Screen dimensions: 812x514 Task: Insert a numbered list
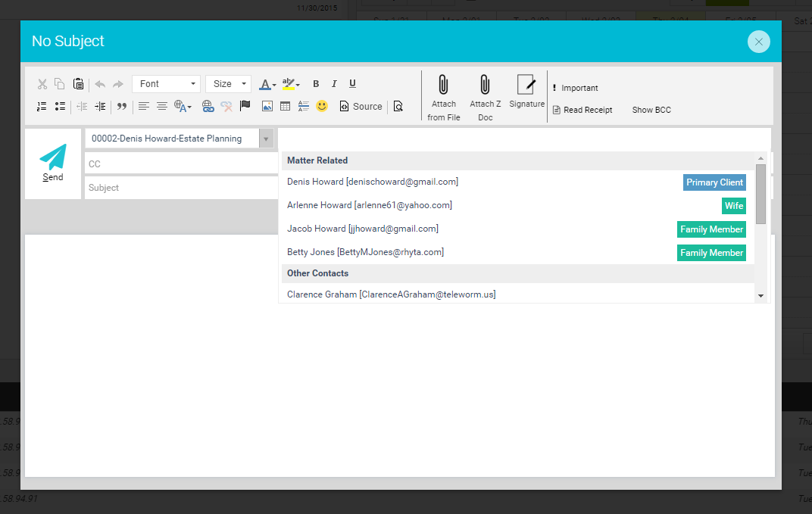(42, 107)
